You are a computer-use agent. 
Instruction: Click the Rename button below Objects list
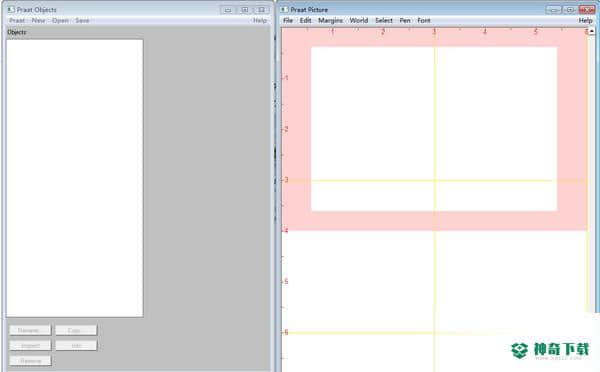tap(30, 330)
